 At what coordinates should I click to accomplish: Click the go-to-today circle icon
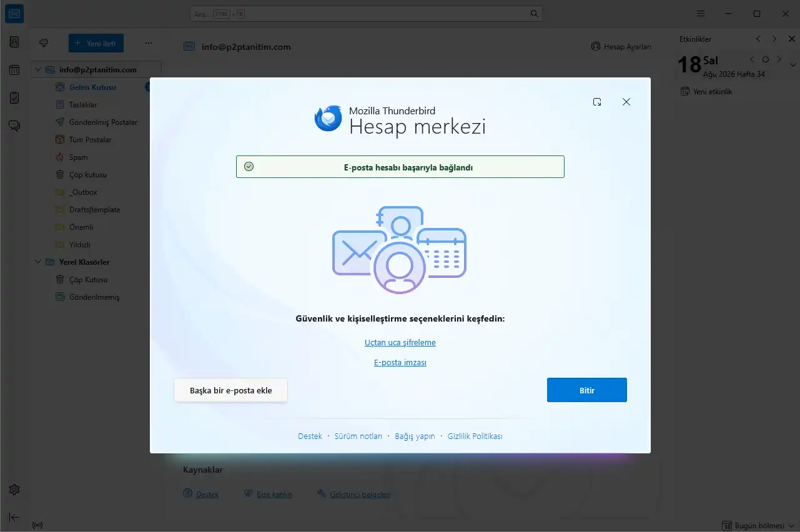tap(766, 60)
